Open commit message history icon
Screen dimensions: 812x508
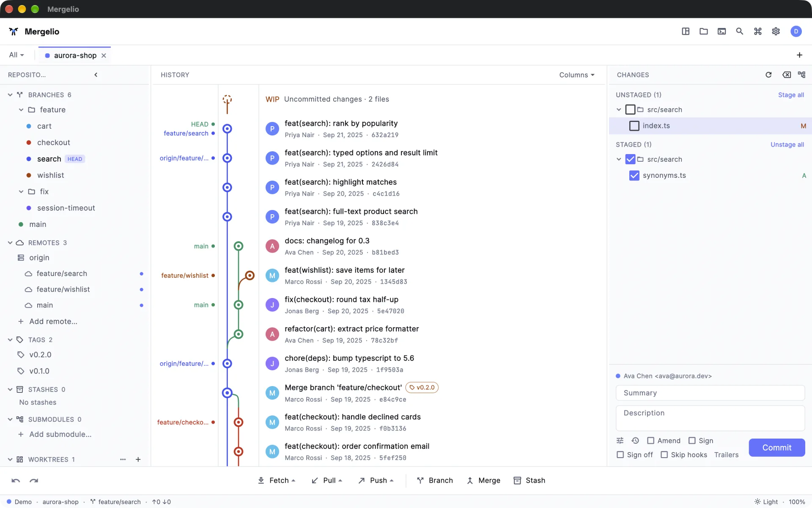tap(635, 441)
